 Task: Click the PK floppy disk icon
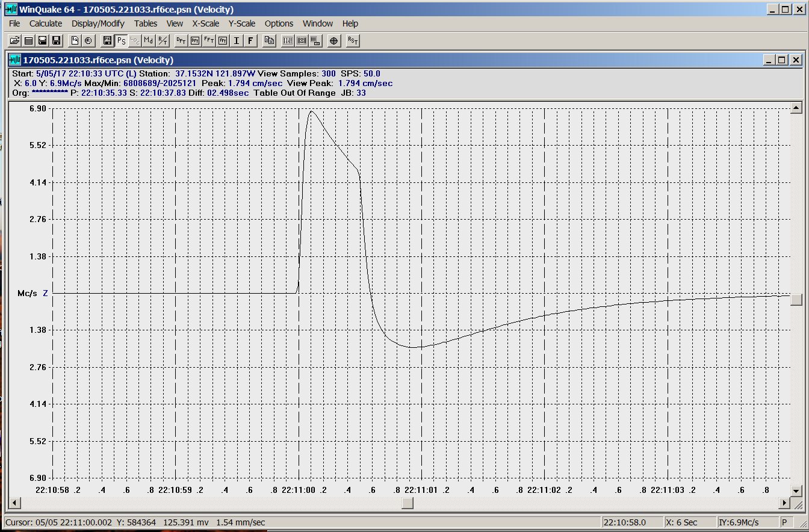pyautogui.click(x=107, y=40)
